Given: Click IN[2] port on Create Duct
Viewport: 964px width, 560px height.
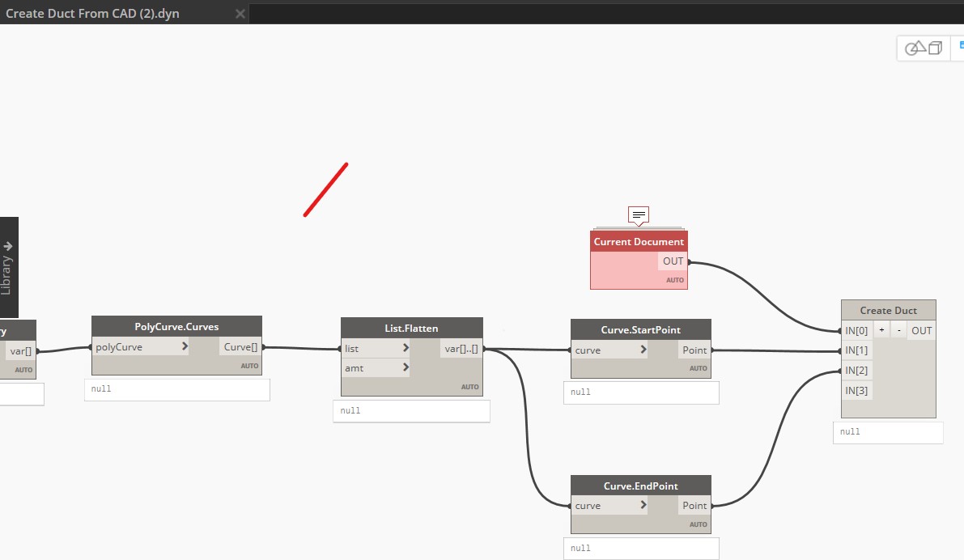Looking at the screenshot, I should point(856,370).
